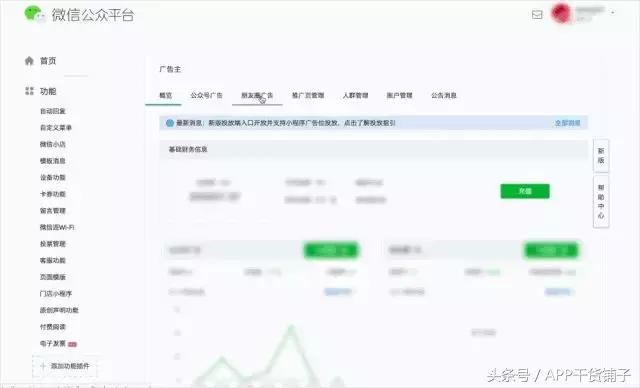Switch to the 公告消息 tab
The height and width of the screenshot is (388, 640).
point(444,95)
